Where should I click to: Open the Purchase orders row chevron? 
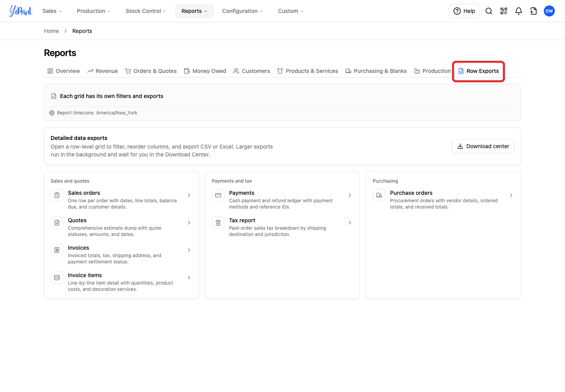tap(511, 195)
